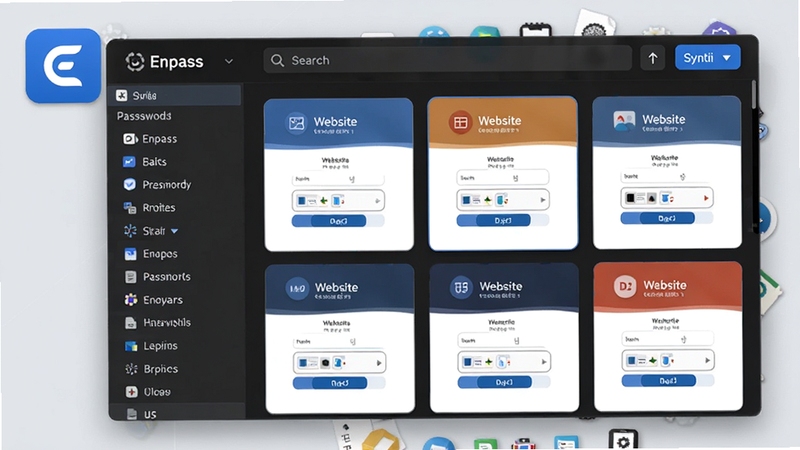Open the Syntii dropdown button
800x450 pixels.
click(708, 58)
